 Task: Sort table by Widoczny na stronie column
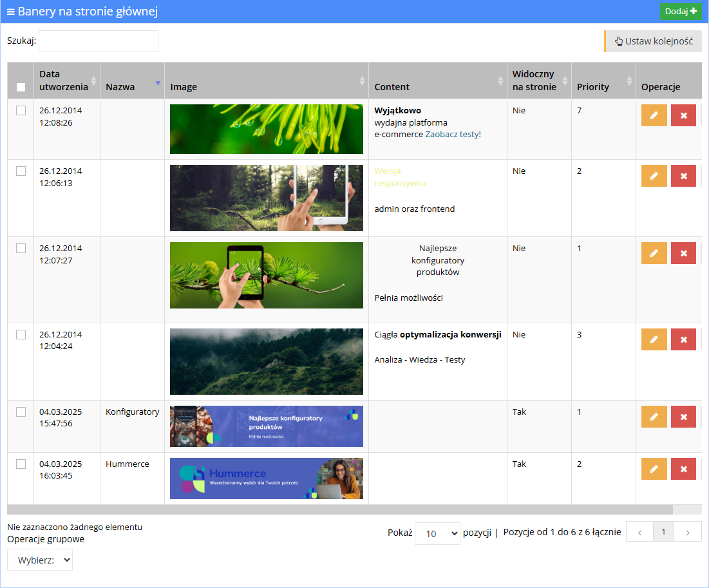(x=539, y=81)
